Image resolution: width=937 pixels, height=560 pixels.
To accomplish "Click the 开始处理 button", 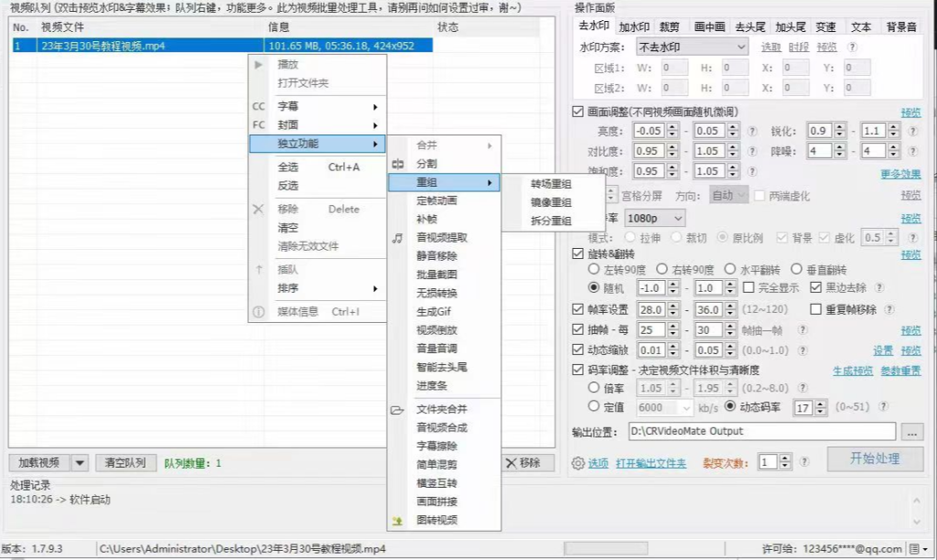I will (875, 458).
